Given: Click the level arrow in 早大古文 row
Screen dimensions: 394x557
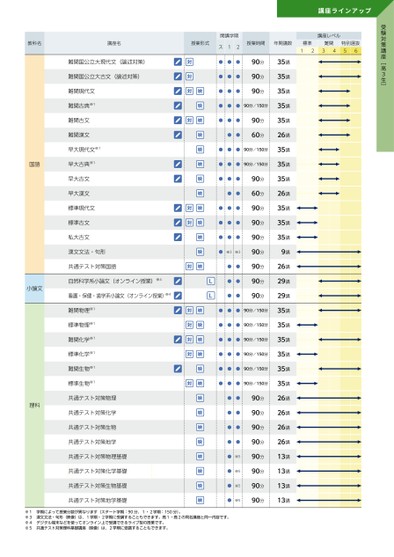Looking at the screenshot, I should [x=329, y=179].
